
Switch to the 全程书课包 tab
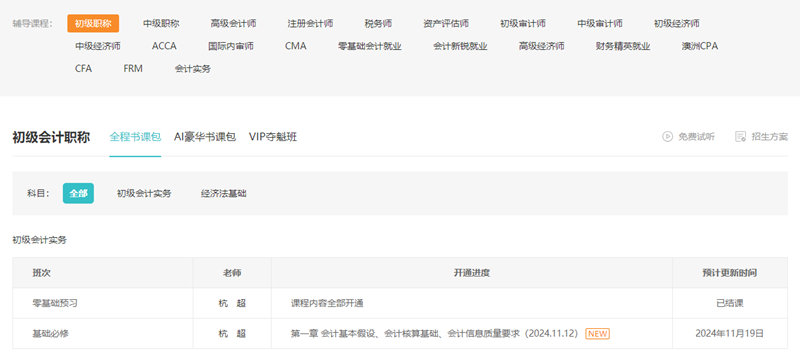tap(135, 137)
